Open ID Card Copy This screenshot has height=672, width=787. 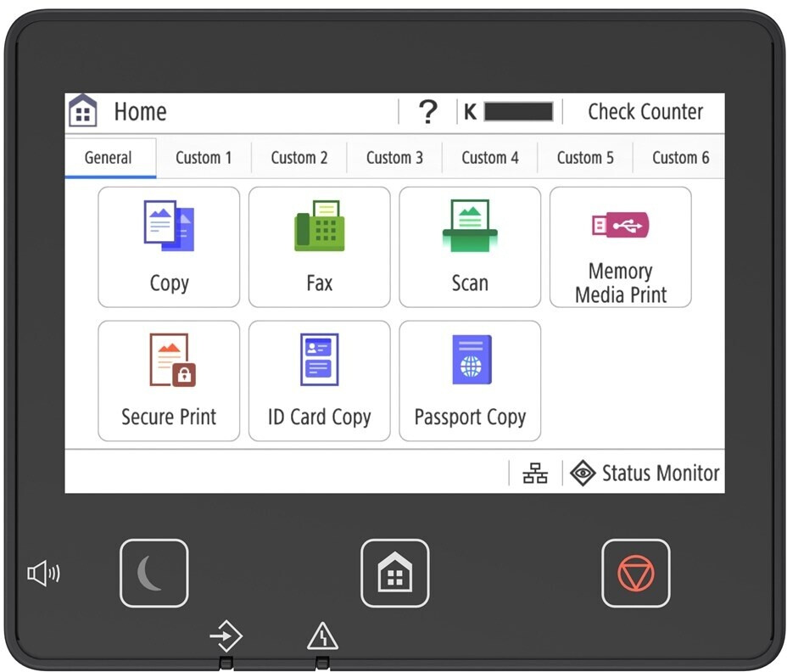[x=319, y=381]
